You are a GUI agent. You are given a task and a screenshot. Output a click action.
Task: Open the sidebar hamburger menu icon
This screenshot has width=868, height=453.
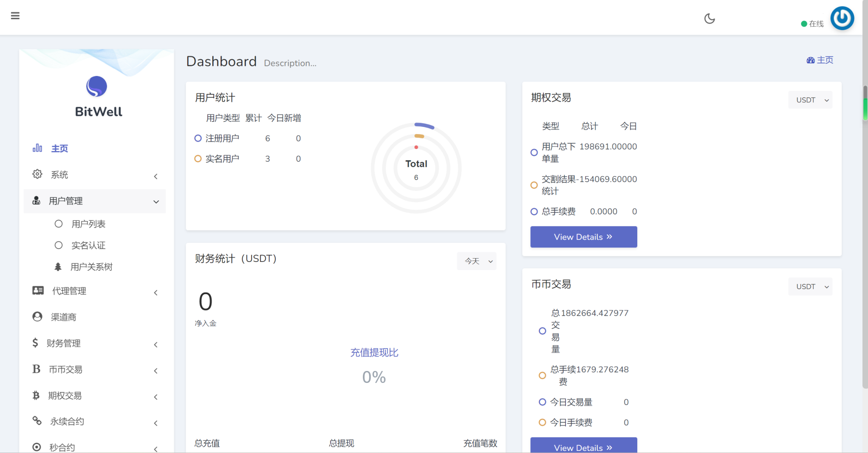[x=15, y=15]
